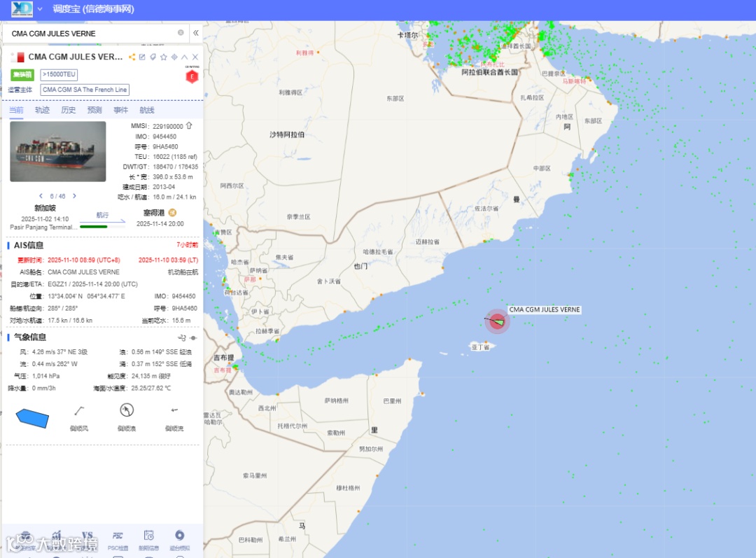Toggle the slider-dot icon in weather header
This screenshot has width=756, height=558.
193,337
